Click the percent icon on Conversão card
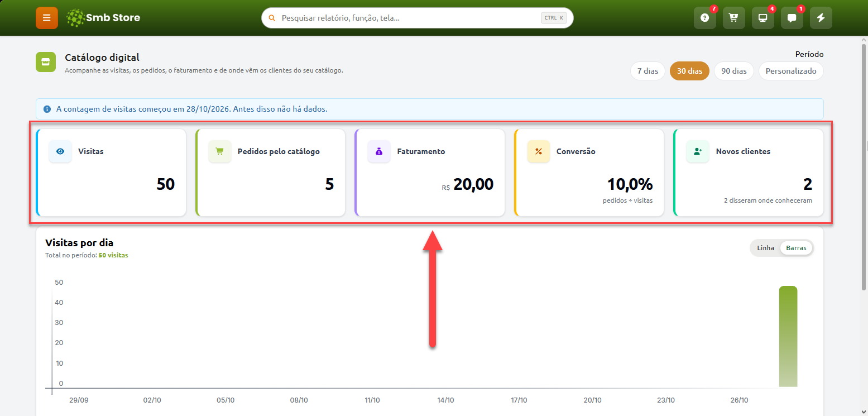The image size is (868, 416). point(539,151)
